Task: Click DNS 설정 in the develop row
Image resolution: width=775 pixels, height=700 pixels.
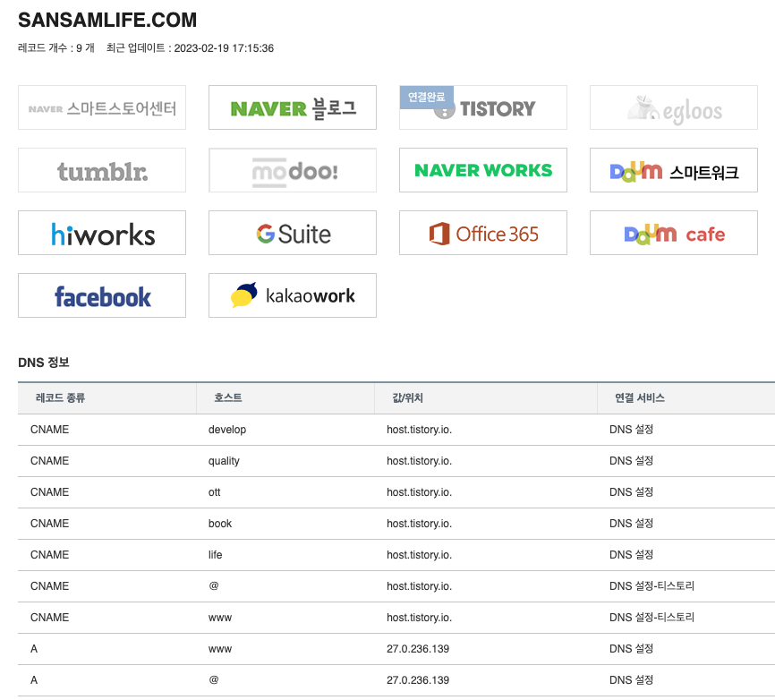Action: [631, 430]
